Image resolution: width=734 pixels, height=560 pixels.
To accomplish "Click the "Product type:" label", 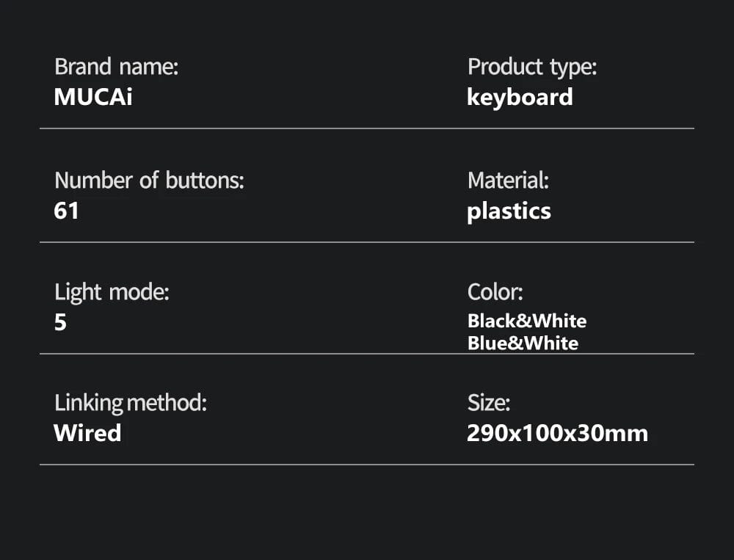I will [532, 68].
